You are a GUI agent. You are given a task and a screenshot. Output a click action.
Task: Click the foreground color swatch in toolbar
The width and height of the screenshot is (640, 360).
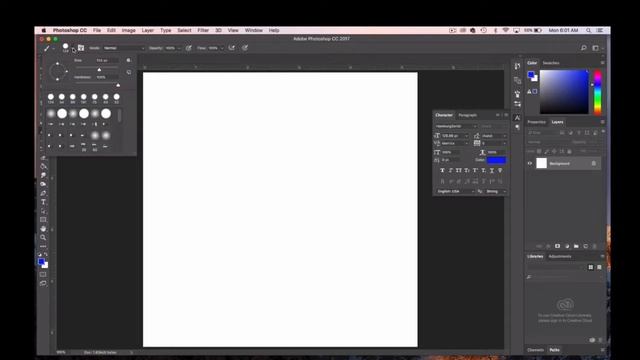click(41, 262)
